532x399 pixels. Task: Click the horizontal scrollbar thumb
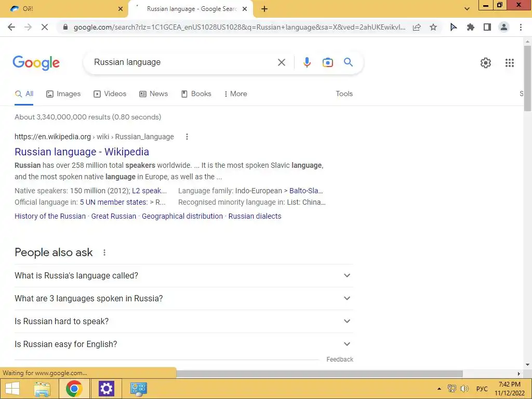319,374
